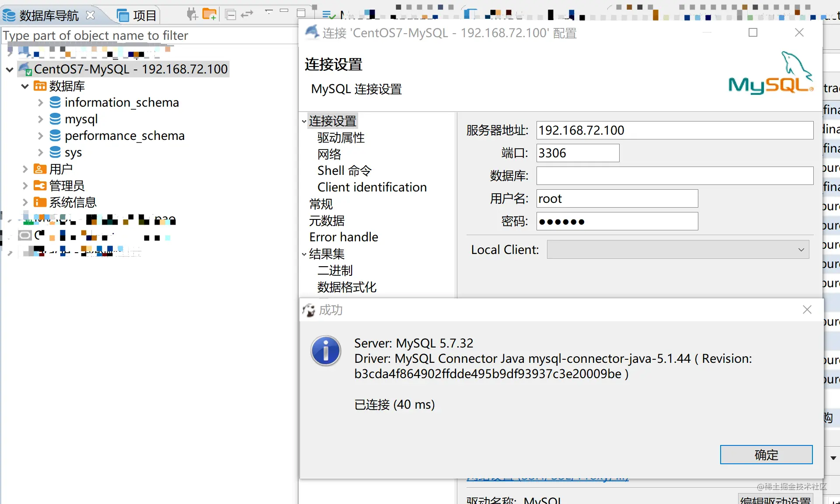Viewport: 840px width, 504px height.
Task: Expand the 用户 node
Action: click(x=25, y=169)
